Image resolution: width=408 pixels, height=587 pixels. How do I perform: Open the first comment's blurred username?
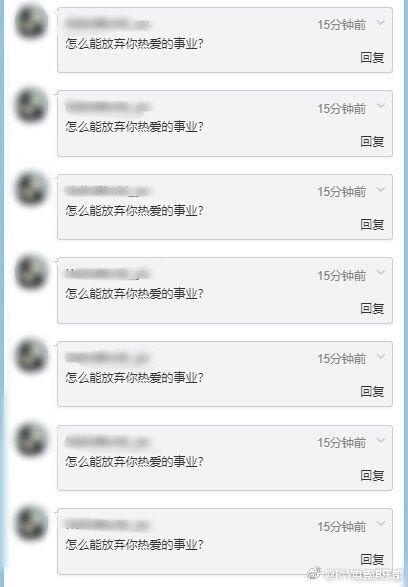pyautogui.click(x=107, y=24)
